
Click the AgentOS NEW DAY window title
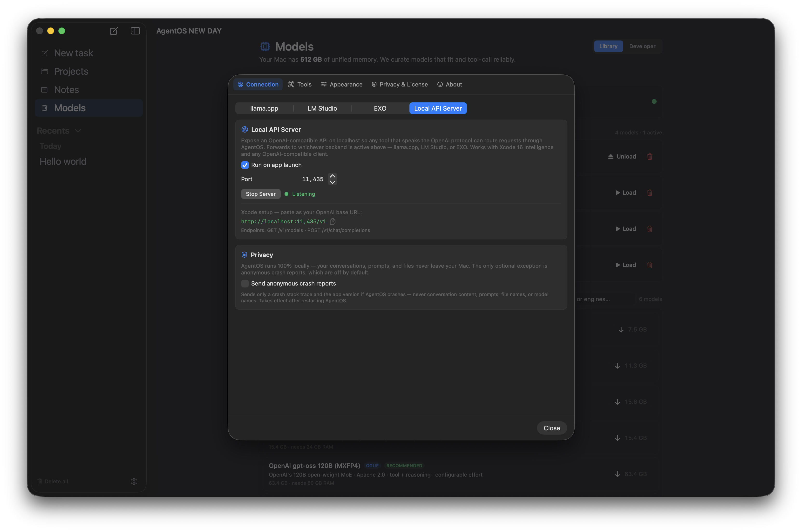tap(189, 31)
